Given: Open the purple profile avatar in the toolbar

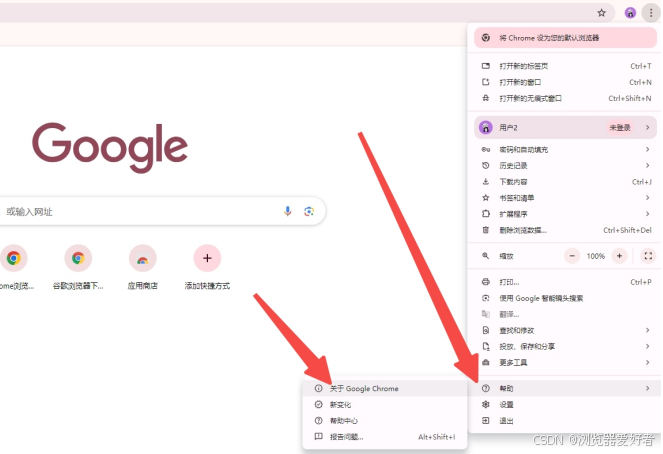Looking at the screenshot, I should coord(630,13).
